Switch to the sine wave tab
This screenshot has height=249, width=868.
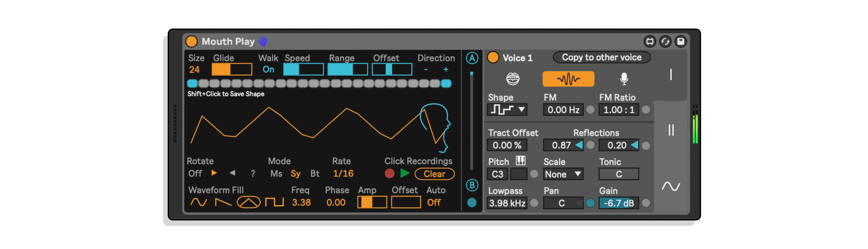click(671, 186)
